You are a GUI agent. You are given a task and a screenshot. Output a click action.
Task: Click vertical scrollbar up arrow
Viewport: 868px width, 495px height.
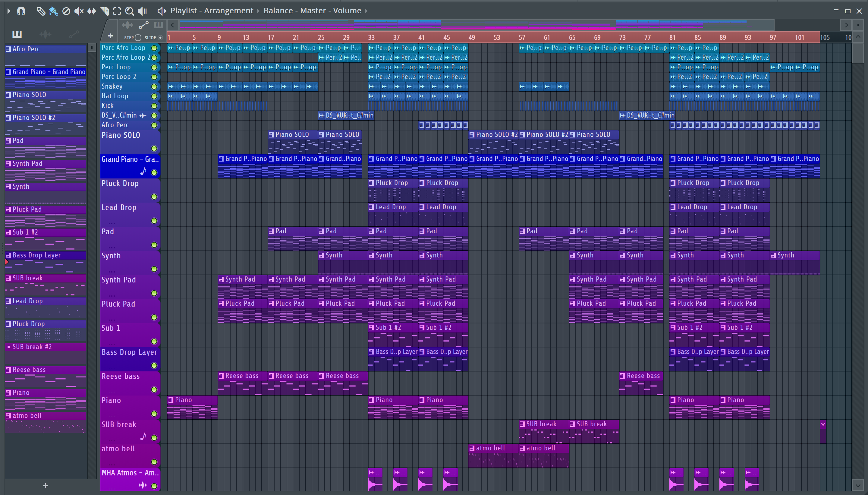858,37
